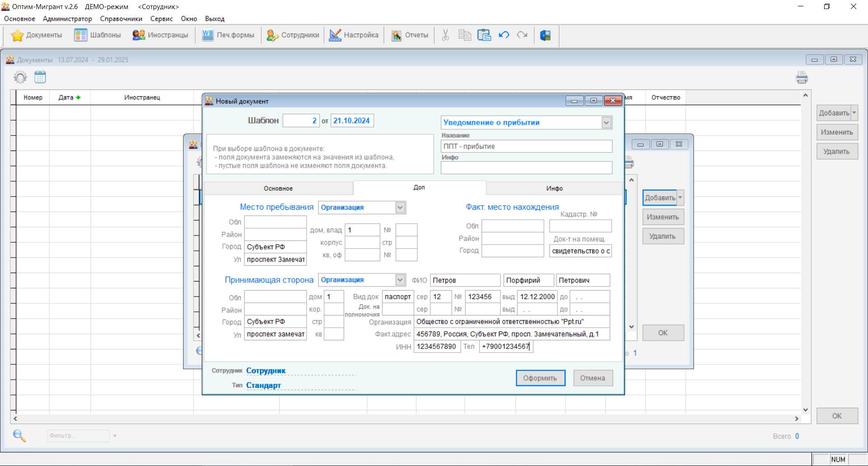Open Печ.формы from the toolbar

[228, 35]
